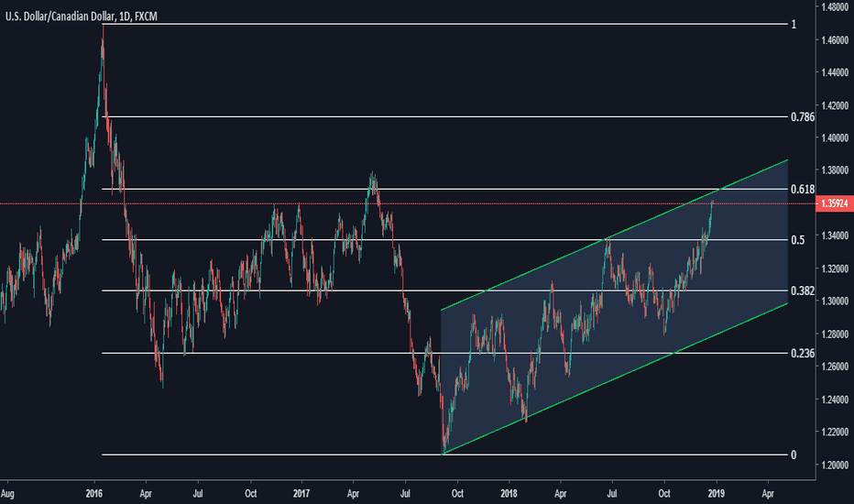
Task: Click the 2019 label on time axis
Action: pyautogui.click(x=717, y=494)
